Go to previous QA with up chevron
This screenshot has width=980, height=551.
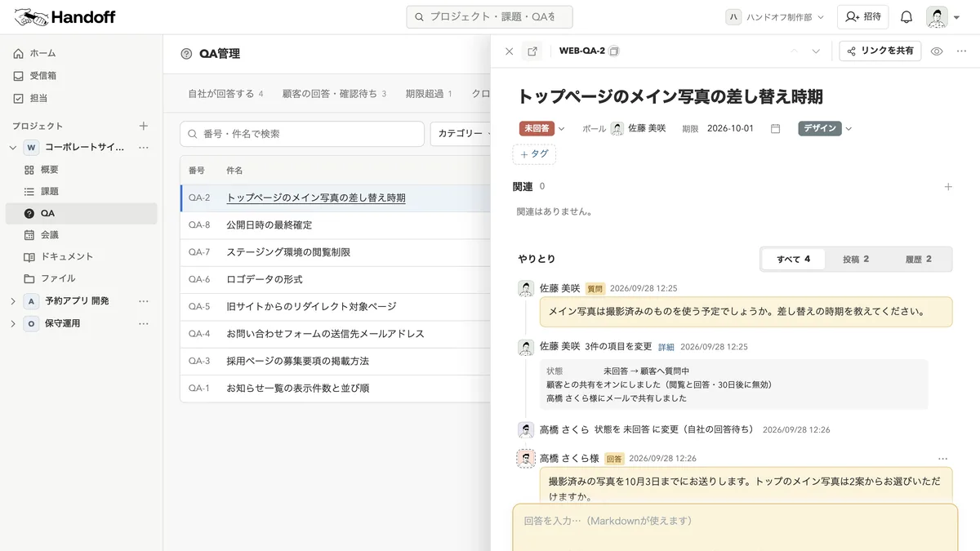click(794, 51)
